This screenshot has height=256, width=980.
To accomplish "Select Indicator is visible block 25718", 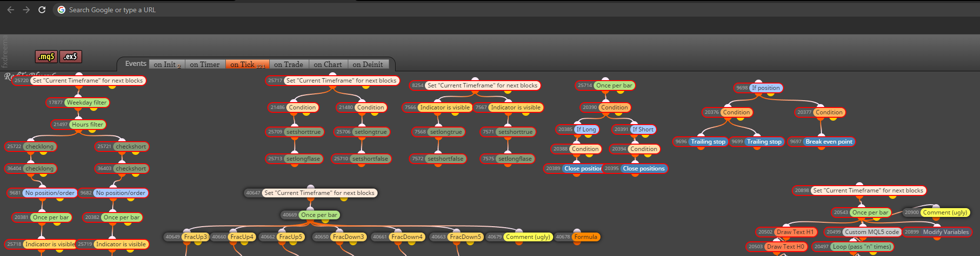I will (41, 244).
